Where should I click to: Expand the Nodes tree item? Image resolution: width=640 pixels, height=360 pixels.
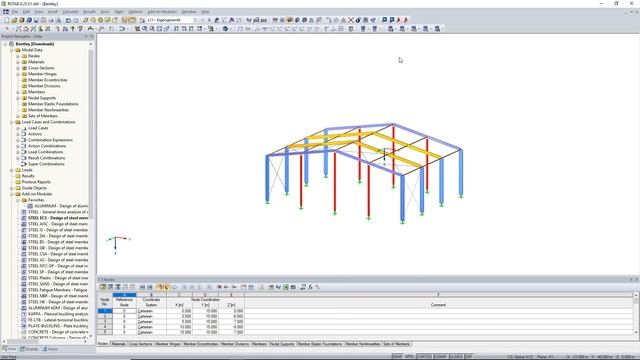tap(18, 56)
